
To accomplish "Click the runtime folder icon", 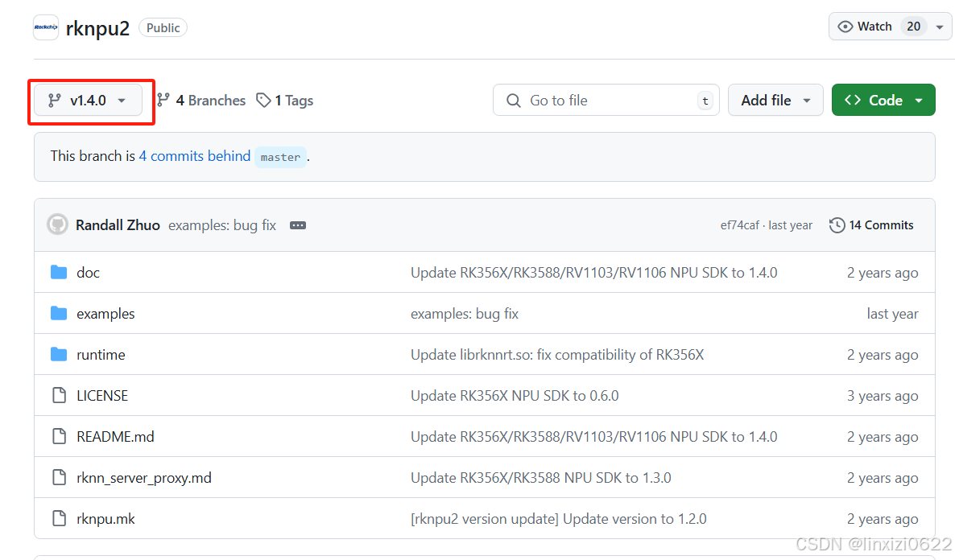I will [59, 354].
